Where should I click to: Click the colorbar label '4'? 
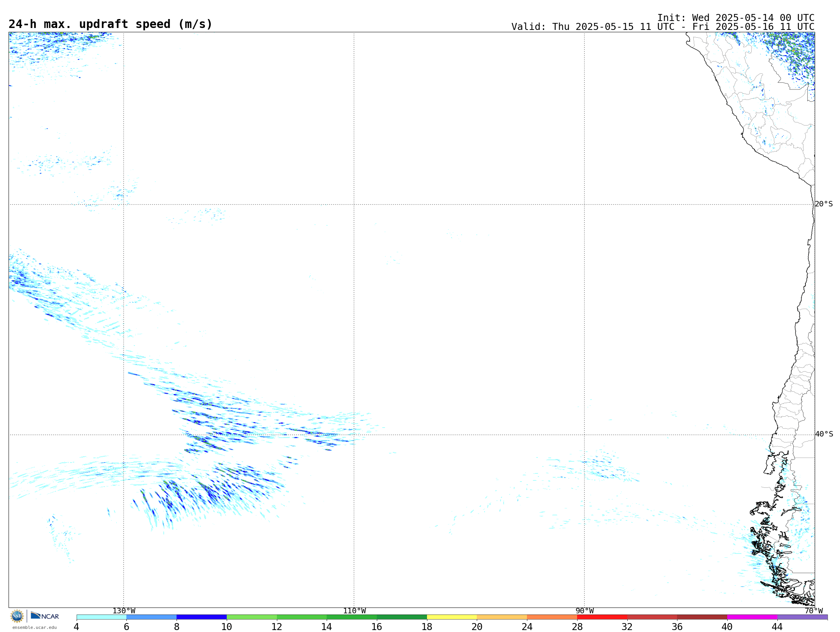76,627
